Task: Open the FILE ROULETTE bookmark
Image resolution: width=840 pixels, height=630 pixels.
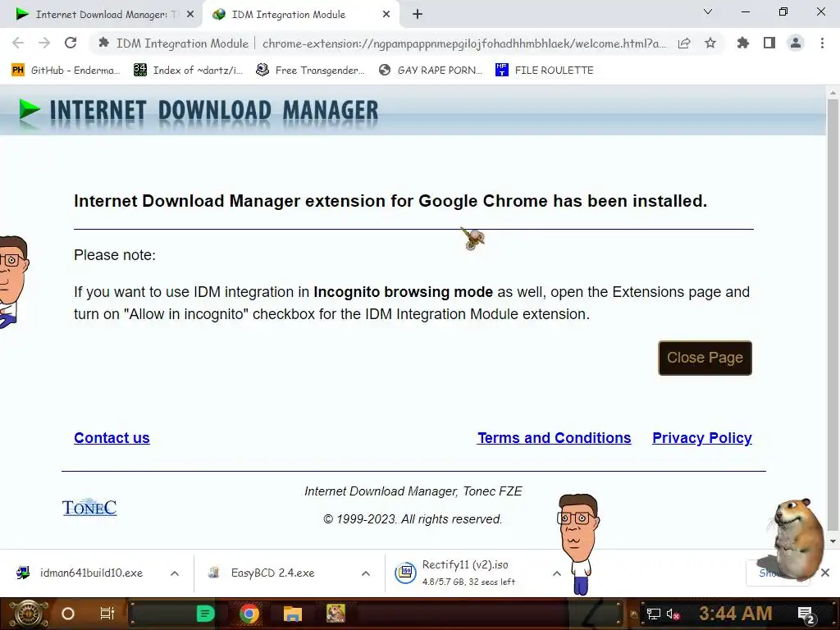Action: pyautogui.click(x=545, y=71)
